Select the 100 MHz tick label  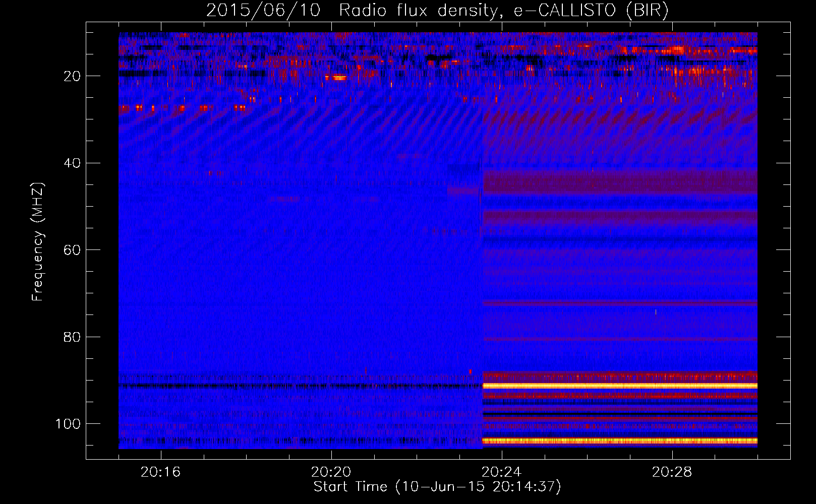pos(68,424)
